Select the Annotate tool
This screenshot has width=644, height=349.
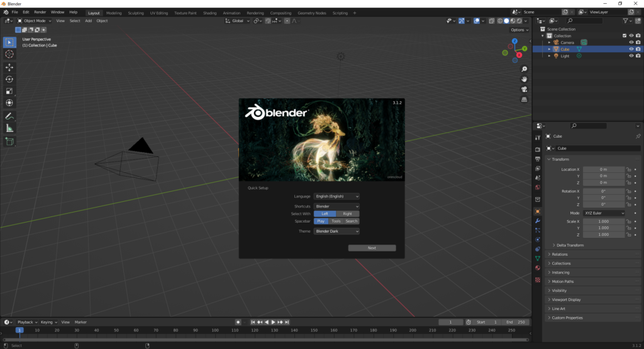click(9, 116)
